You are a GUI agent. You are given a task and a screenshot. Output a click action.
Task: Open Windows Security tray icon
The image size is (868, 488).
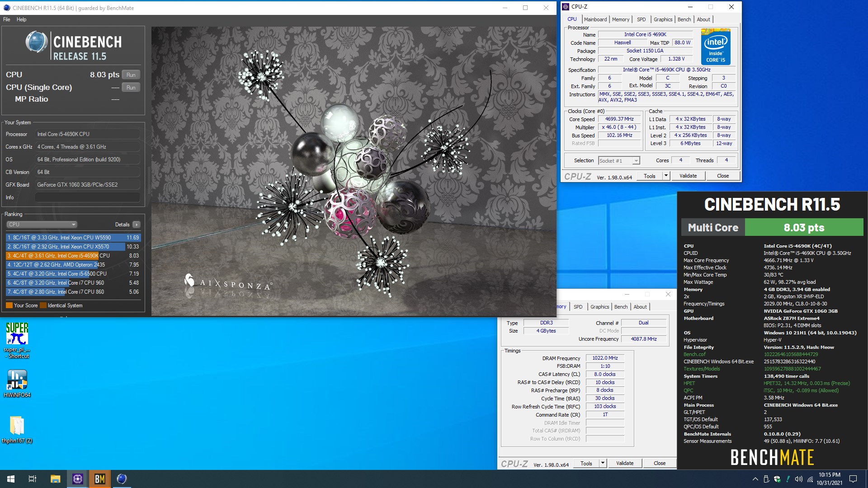777,479
